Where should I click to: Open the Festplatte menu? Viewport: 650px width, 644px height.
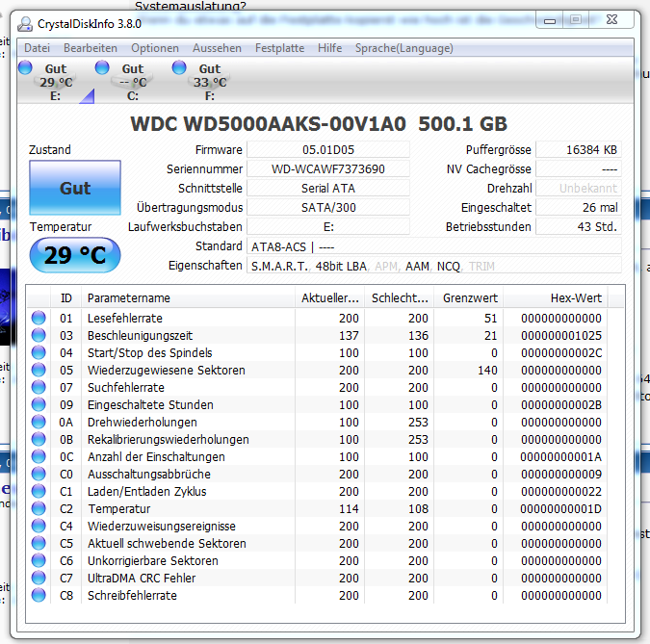(280, 48)
